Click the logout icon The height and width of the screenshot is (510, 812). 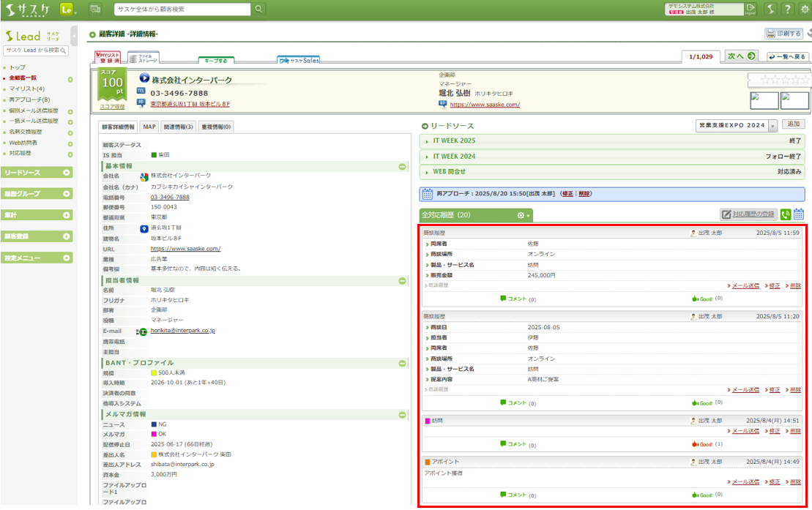click(x=750, y=9)
